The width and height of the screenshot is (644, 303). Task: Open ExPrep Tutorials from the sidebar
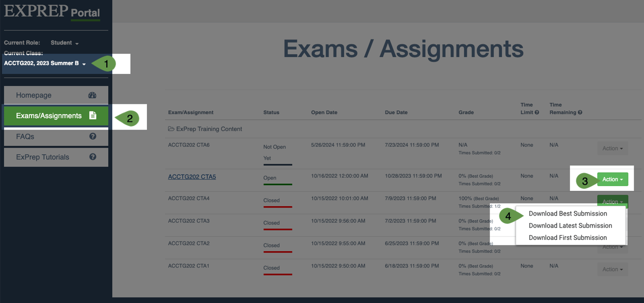tap(43, 157)
